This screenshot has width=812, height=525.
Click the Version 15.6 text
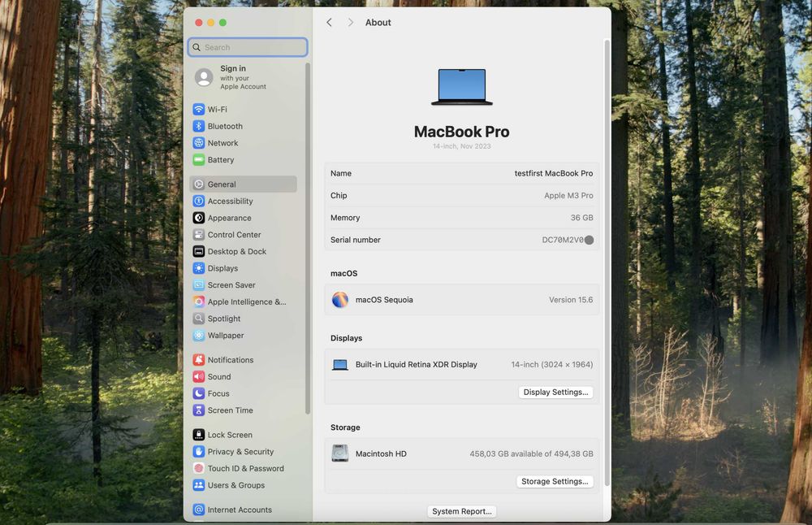click(x=571, y=300)
